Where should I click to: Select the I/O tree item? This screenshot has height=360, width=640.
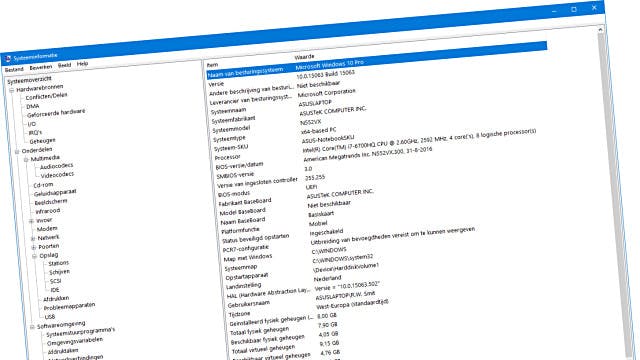[32, 124]
